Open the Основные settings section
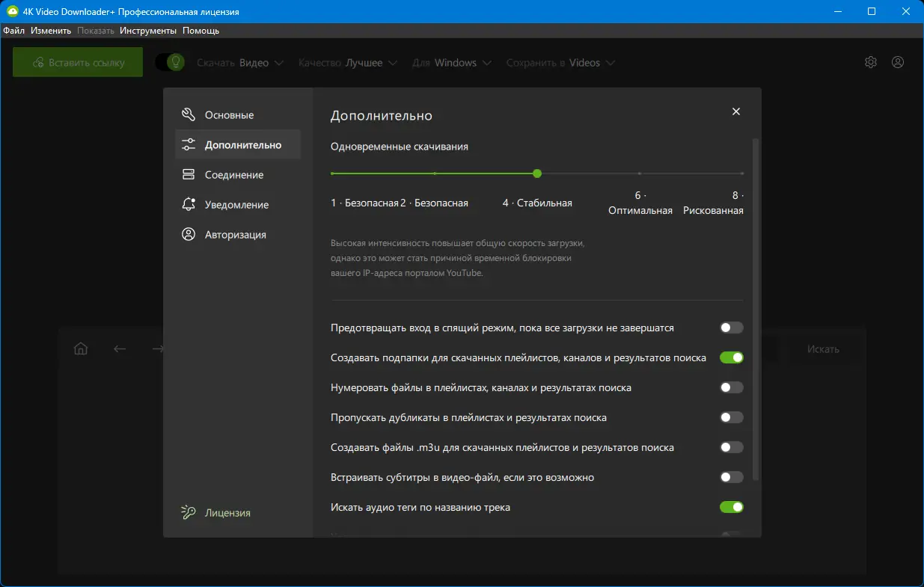The image size is (924, 587). click(238, 115)
